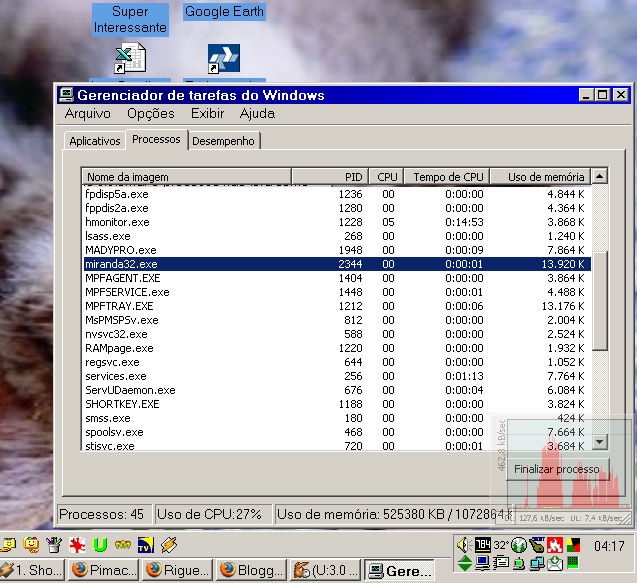The width and height of the screenshot is (637, 583).
Task: Launch the TV quick launch icon
Action: [146, 544]
